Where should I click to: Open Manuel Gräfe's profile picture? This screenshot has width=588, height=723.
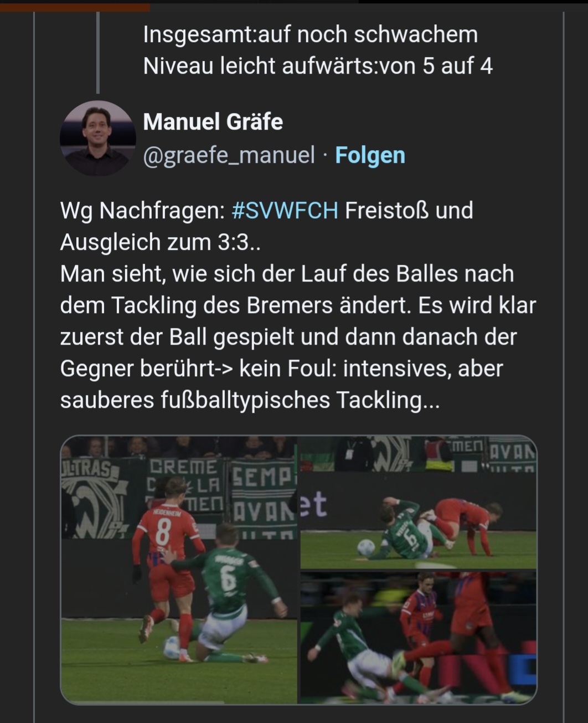(x=97, y=139)
